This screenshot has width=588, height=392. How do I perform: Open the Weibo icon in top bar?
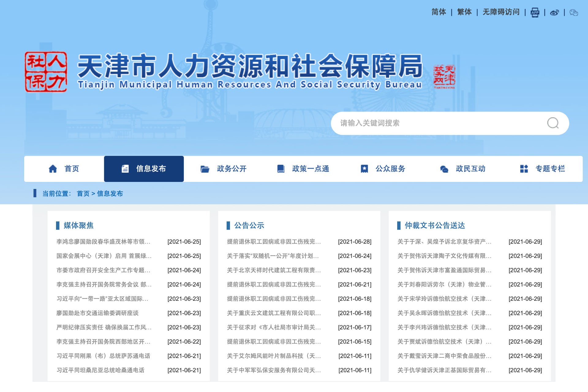click(x=554, y=13)
